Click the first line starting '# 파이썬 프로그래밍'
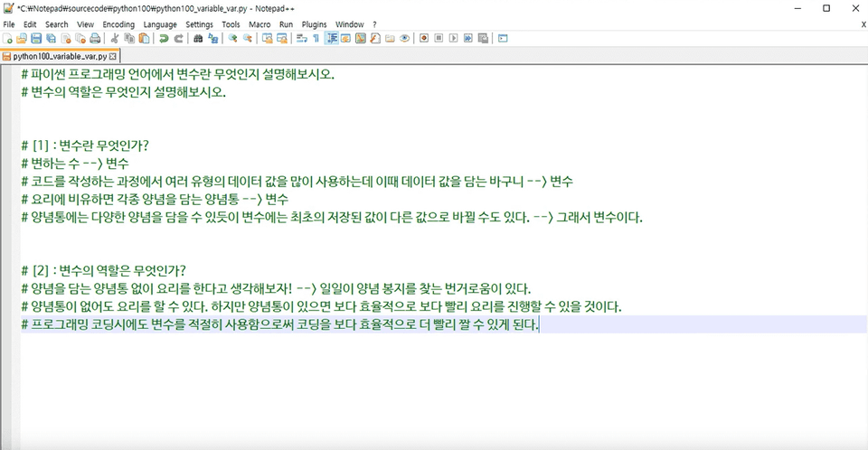Screen dimensions: 868x450 point(178,74)
